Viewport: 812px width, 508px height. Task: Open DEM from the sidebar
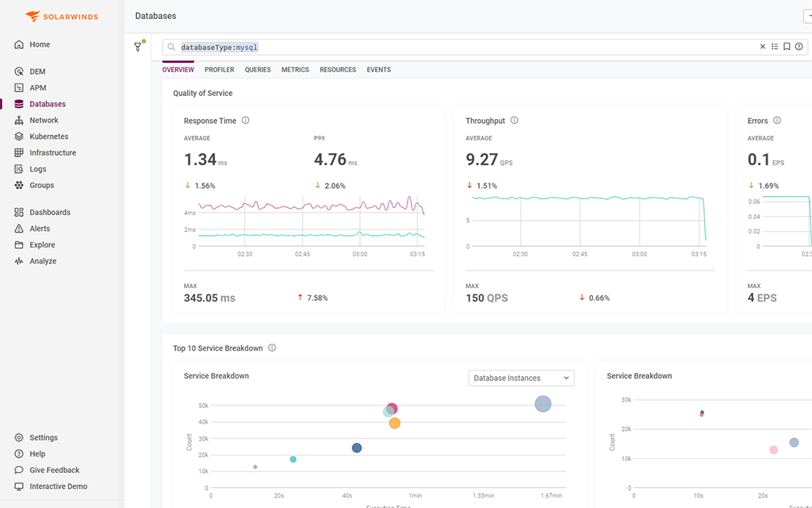pyautogui.click(x=38, y=71)
